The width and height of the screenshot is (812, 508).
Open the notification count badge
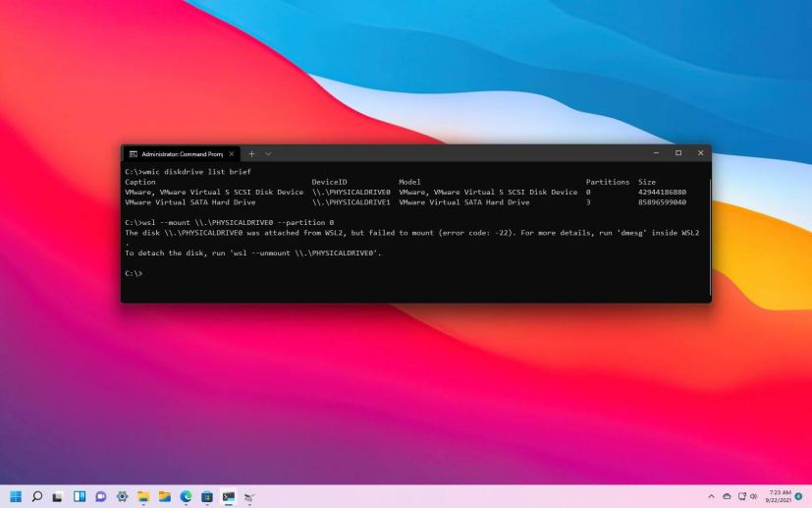[x=798, y=496]
